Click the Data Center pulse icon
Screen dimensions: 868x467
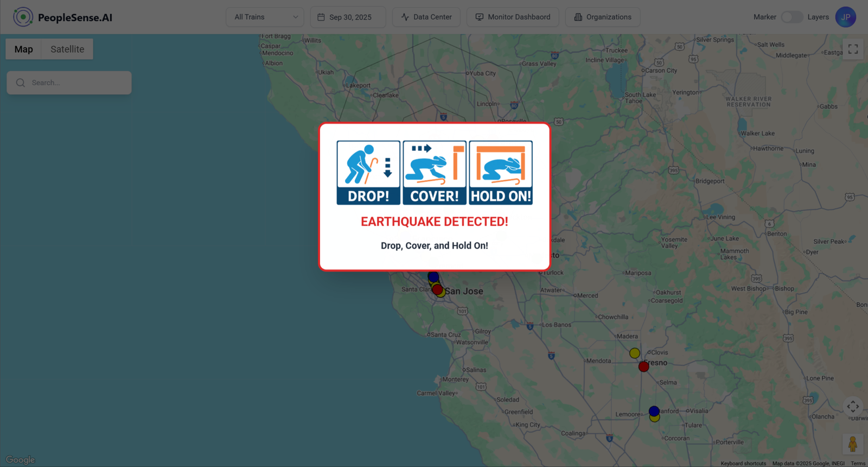pyautogui.click(x=405, y=17)
